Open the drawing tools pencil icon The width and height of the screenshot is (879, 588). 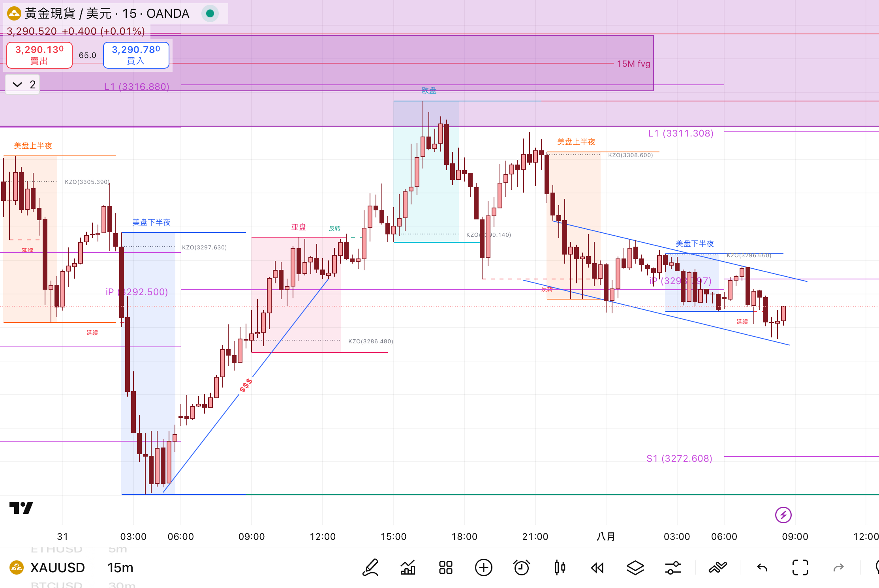370,568
